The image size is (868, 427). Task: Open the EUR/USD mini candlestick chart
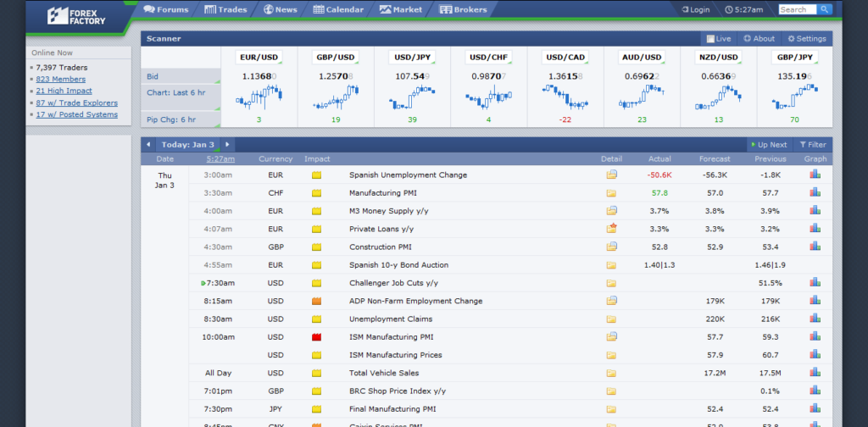(259, 98)
